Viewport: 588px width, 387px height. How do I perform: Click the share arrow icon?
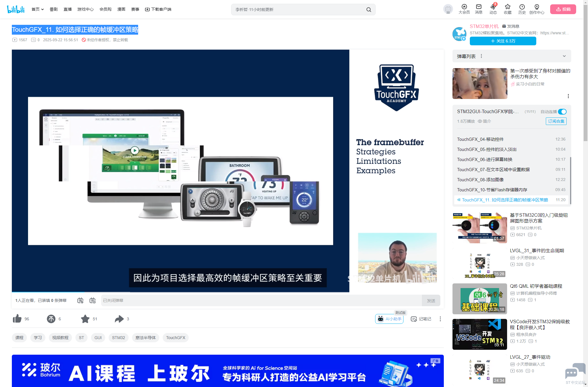(119, 319)
